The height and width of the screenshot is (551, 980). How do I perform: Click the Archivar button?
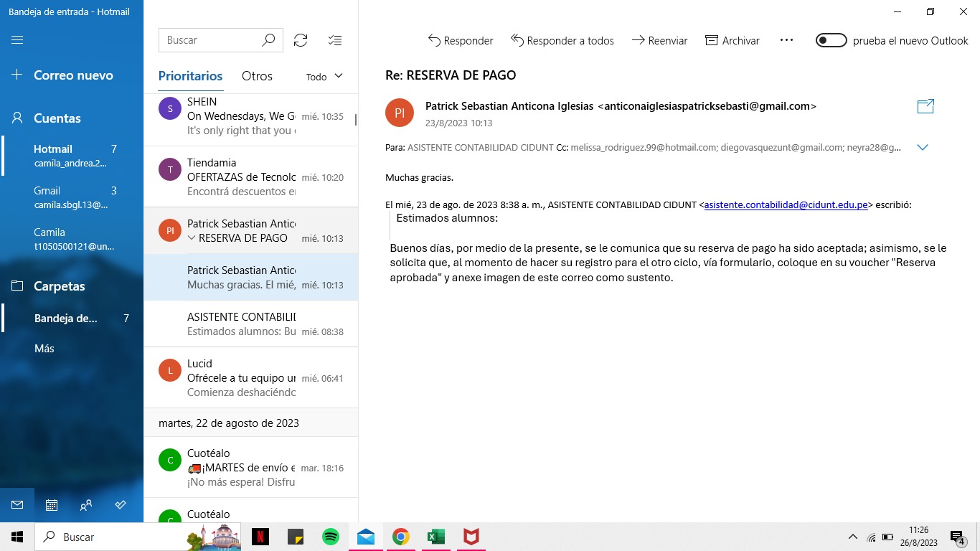[732, 40]
